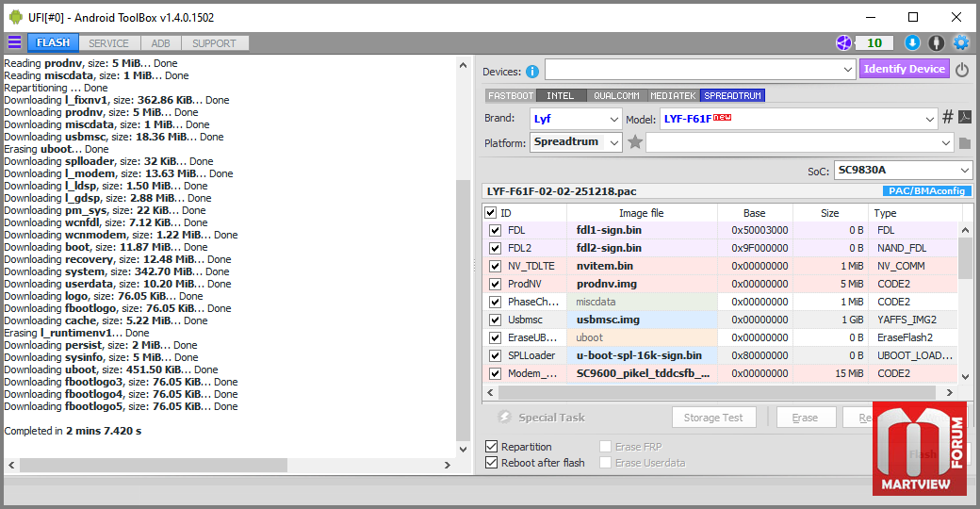980x509 pixels.
Task: Disable Reboot after flash option
Action: 491,463
